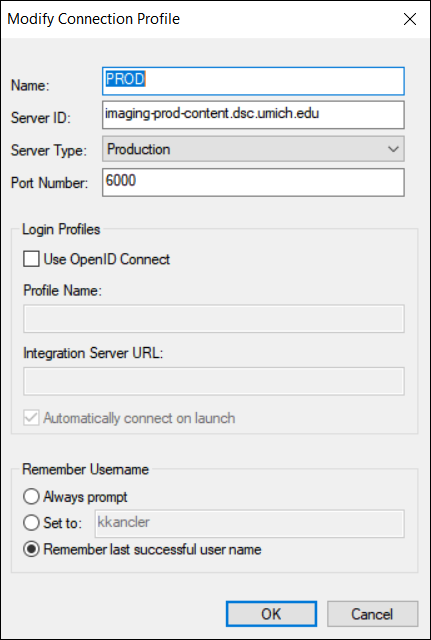
Task: Open the Server Type dropdown
Action: point(253,149)
